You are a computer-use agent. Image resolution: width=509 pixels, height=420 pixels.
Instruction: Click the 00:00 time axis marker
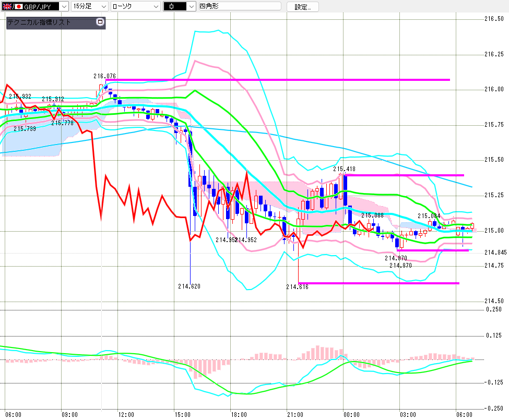point(351,414)
